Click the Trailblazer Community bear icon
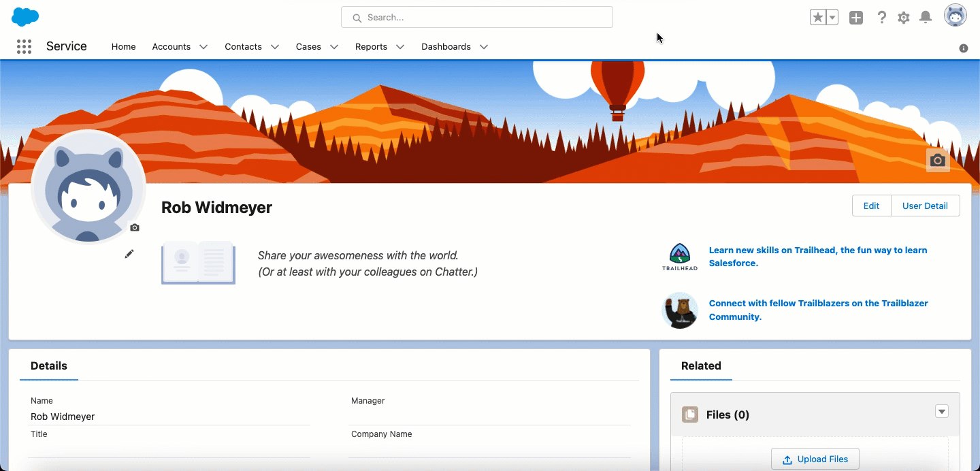 tap(680, 310)
